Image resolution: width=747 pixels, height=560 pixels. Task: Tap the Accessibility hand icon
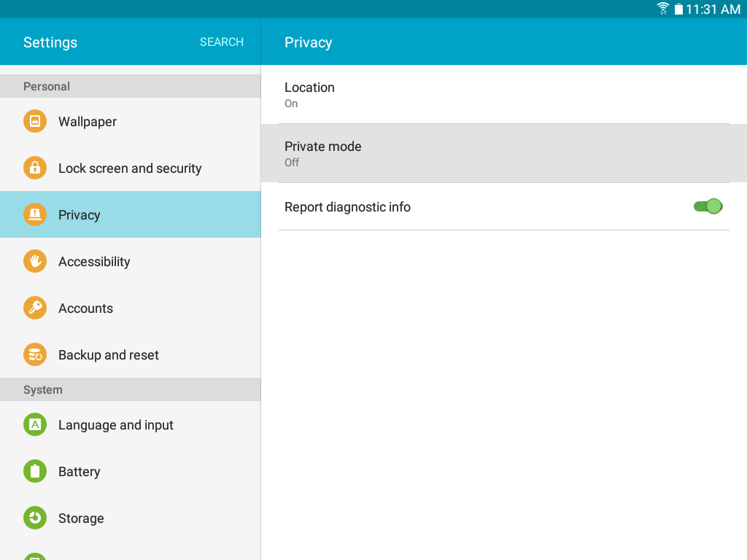pos(35,262)
